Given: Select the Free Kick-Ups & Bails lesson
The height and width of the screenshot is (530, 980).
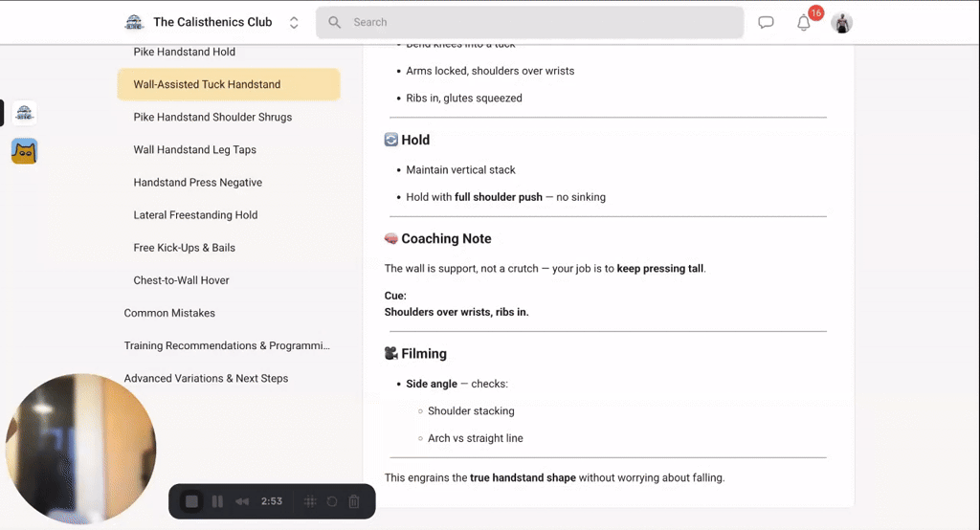Looking at the screenshot, I should 184,248.
